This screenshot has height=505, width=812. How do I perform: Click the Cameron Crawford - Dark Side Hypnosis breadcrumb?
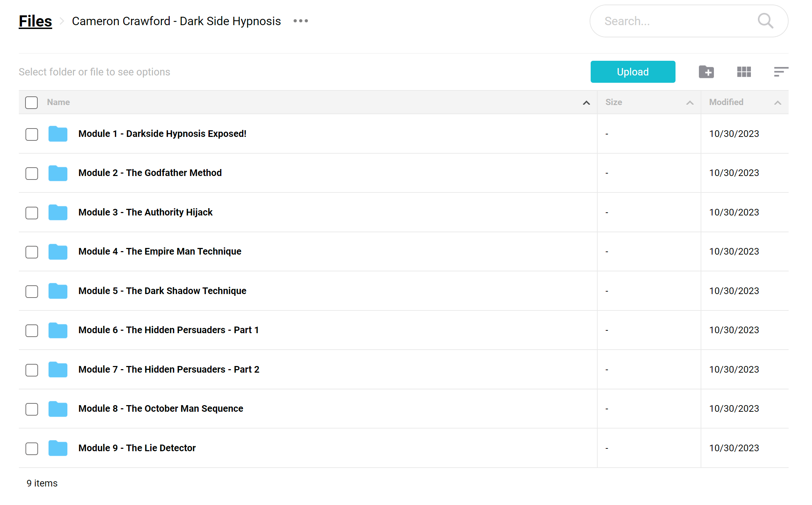176,21
